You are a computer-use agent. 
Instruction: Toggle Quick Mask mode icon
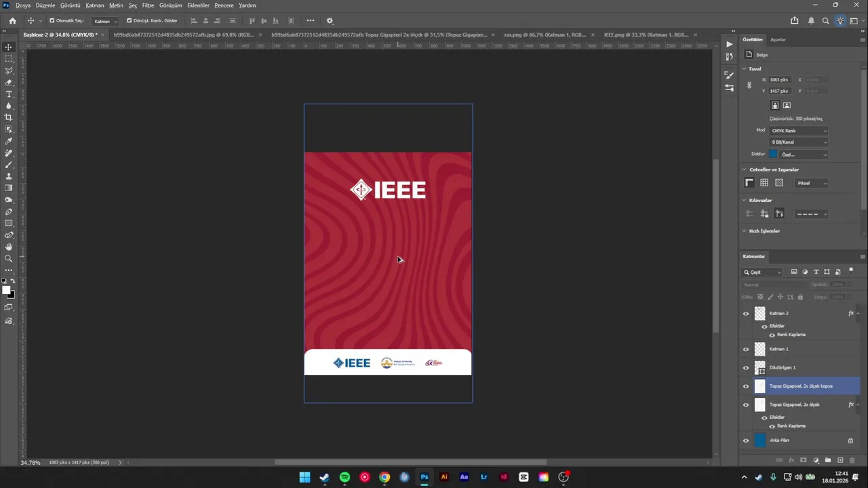click(x=9, y=307)
